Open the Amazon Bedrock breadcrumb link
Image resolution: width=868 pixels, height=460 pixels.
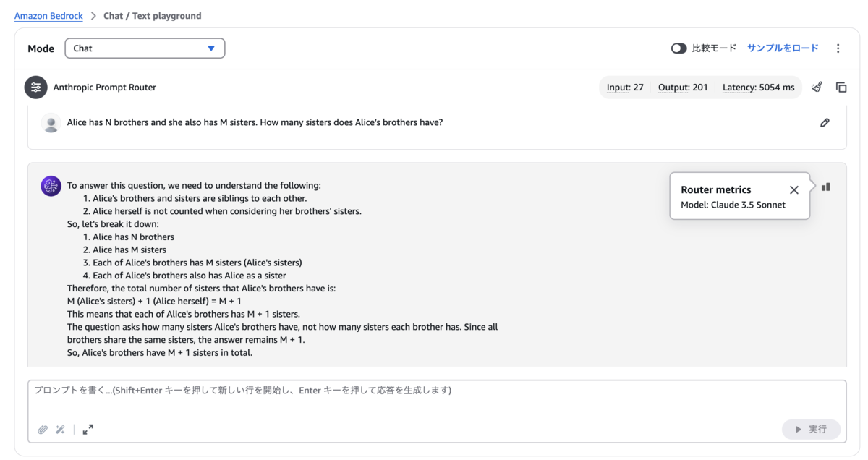tap(48, 15)
